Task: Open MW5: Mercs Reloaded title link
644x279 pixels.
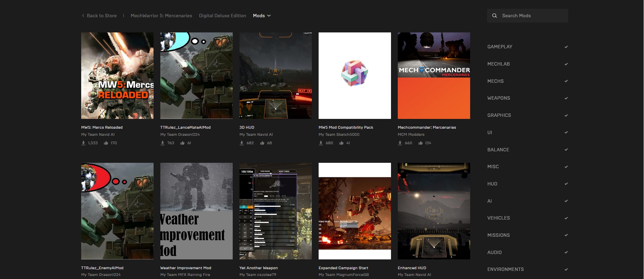Action: pos(102,127)
